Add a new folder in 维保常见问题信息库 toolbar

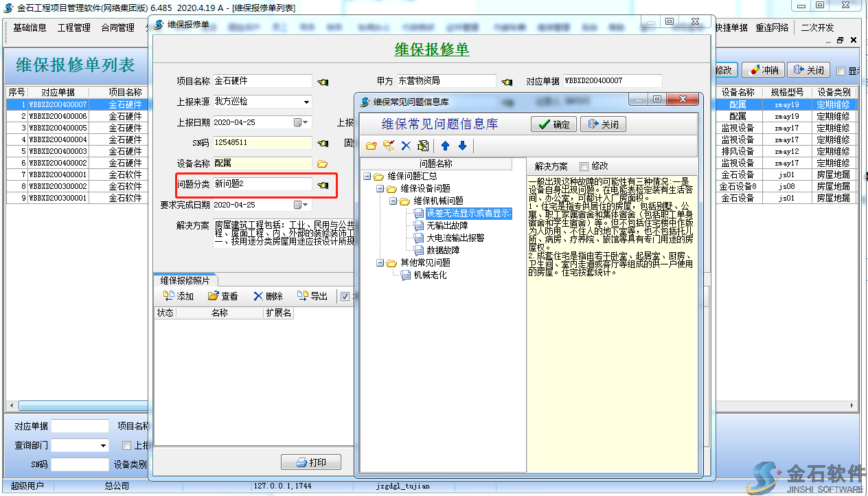tap(371, 146)
